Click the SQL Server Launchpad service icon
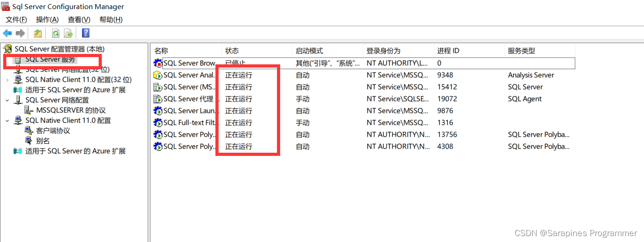The image size is (644, 242). [x=158, y=111]
